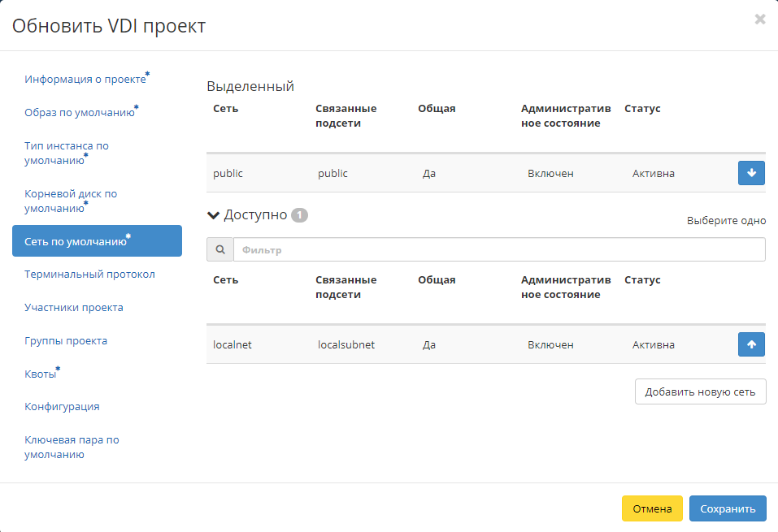This screenshot has width=778, height=532.
Task: Select Ключевая пара по умолчанию tab
Action: point(72,447)
